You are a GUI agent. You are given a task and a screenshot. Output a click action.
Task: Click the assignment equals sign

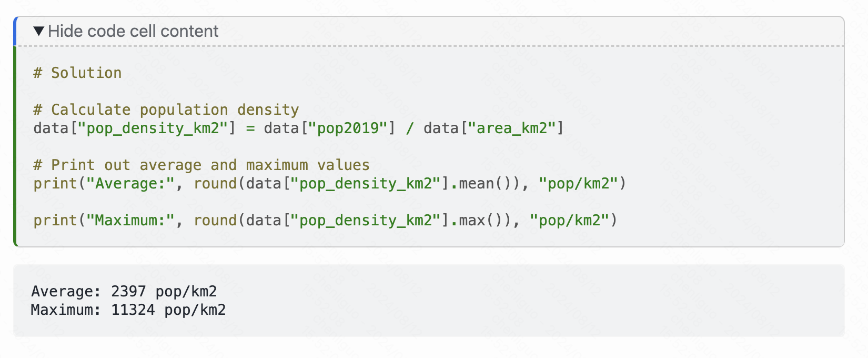250,128
